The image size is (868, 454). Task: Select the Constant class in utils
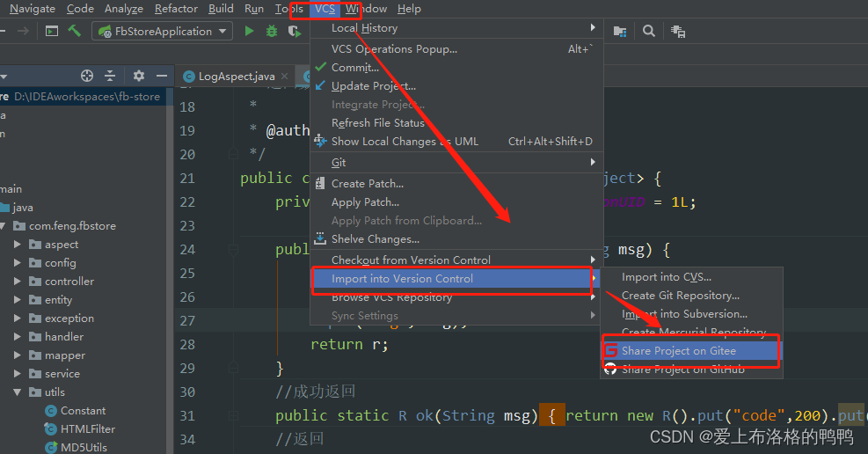(x=83, y=410)
